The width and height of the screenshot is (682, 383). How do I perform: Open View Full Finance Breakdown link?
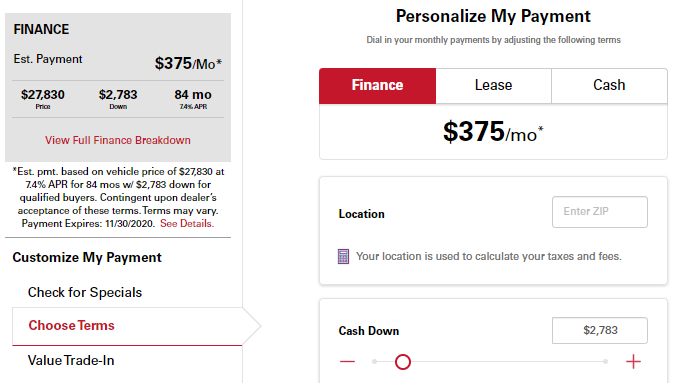click(118, 140)
